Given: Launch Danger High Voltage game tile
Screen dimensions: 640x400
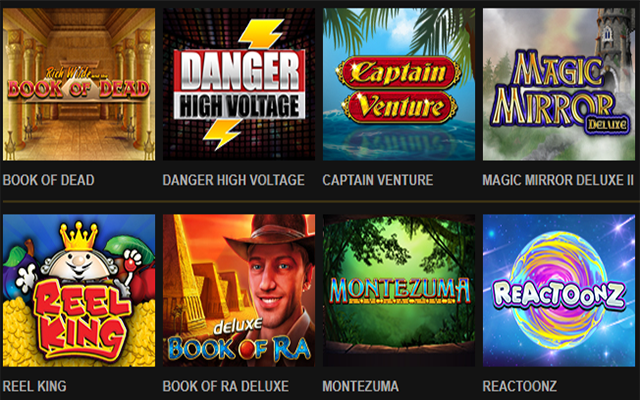Looking at the screenshot, I should [239, 84].
